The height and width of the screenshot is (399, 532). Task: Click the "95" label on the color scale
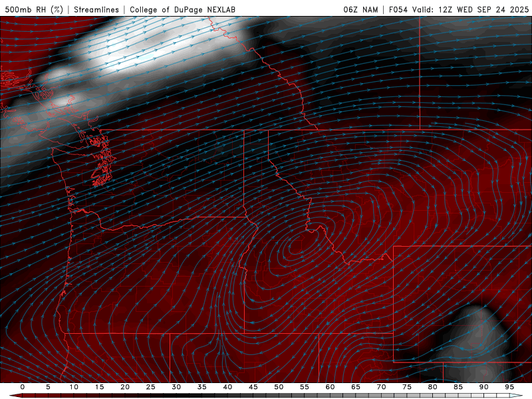click(x=509, y=387)
